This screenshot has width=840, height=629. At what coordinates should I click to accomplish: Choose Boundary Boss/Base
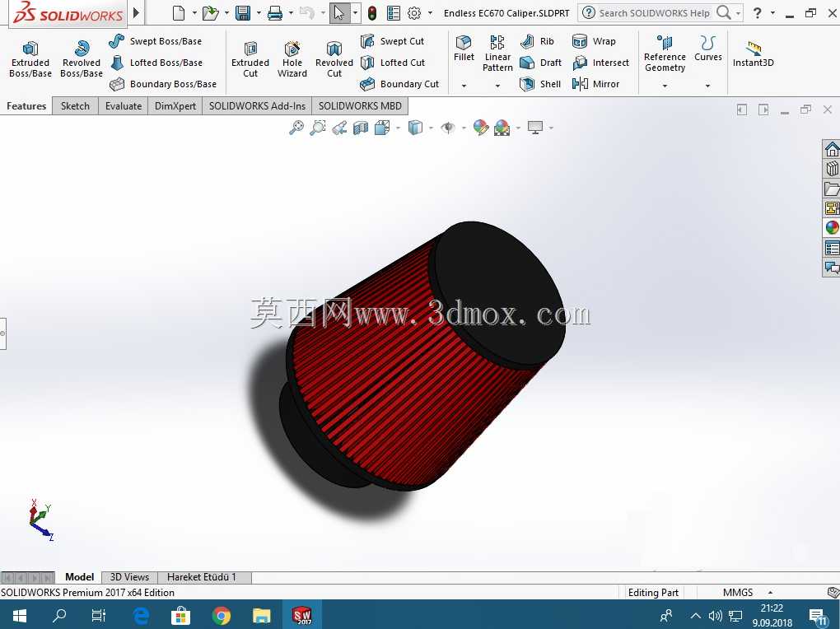point(163,84)
